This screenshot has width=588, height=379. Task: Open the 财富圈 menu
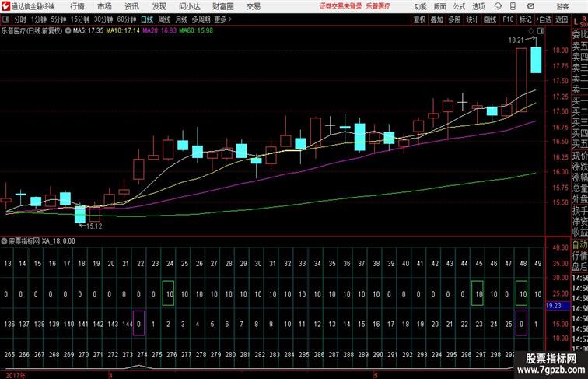point(222,6)
